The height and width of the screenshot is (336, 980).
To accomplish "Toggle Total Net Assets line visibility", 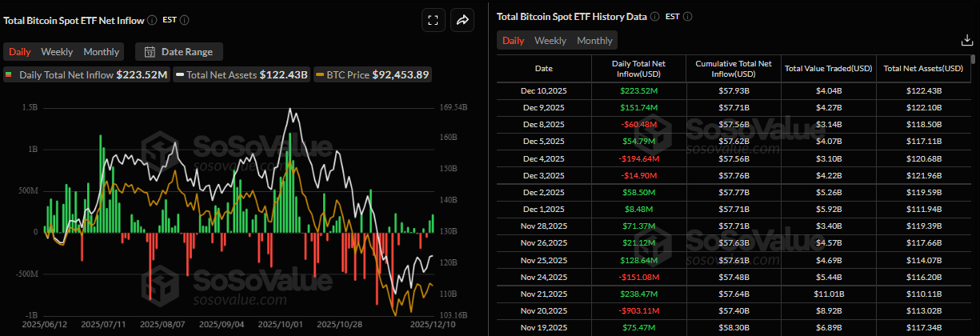I will click(242, 75).
